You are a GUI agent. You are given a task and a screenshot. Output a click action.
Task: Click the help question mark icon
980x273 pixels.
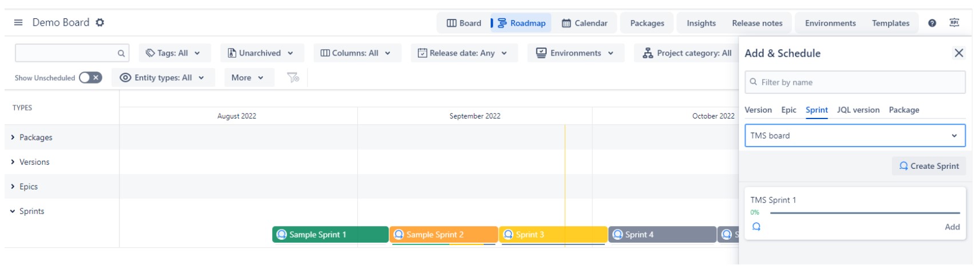(x=932, y=23)
